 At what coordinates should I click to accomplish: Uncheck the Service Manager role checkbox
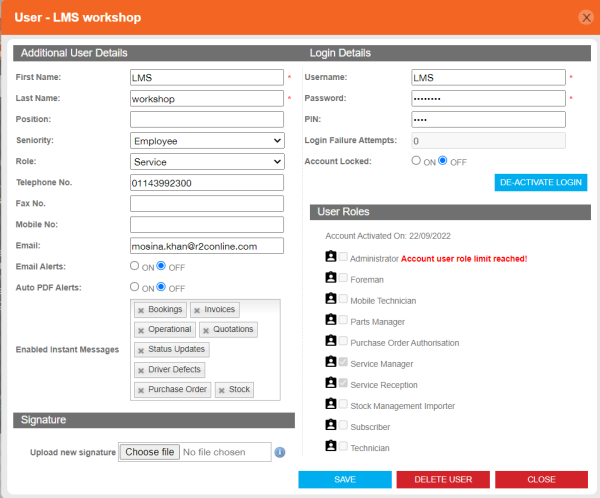(x=343, y=363)
